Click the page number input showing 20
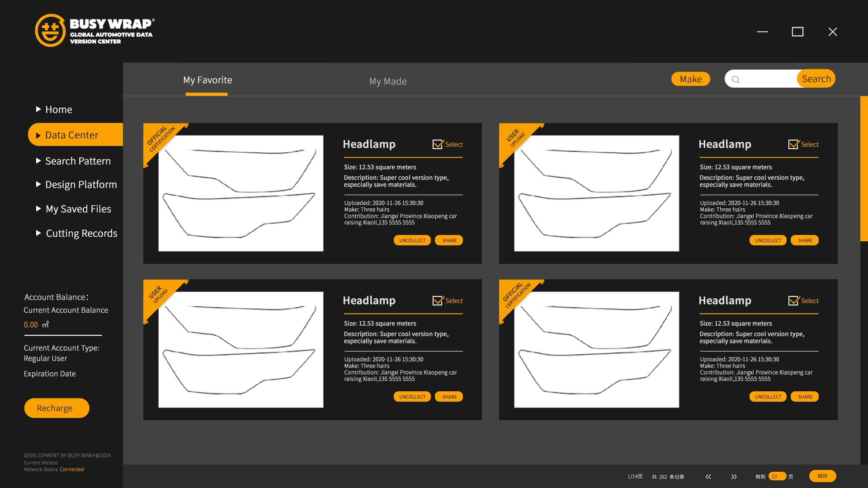 tap(777, 476)
